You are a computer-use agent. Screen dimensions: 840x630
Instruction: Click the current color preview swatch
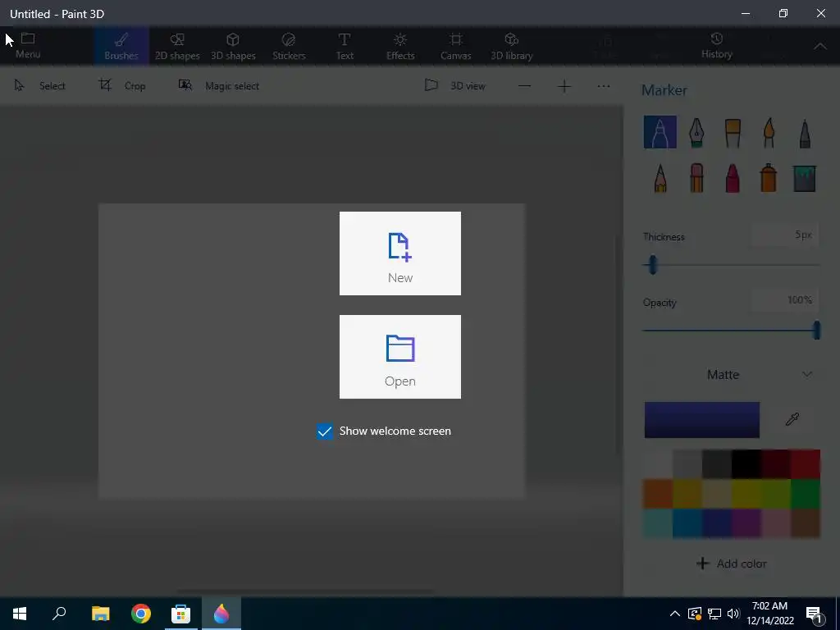click(702, 420)
